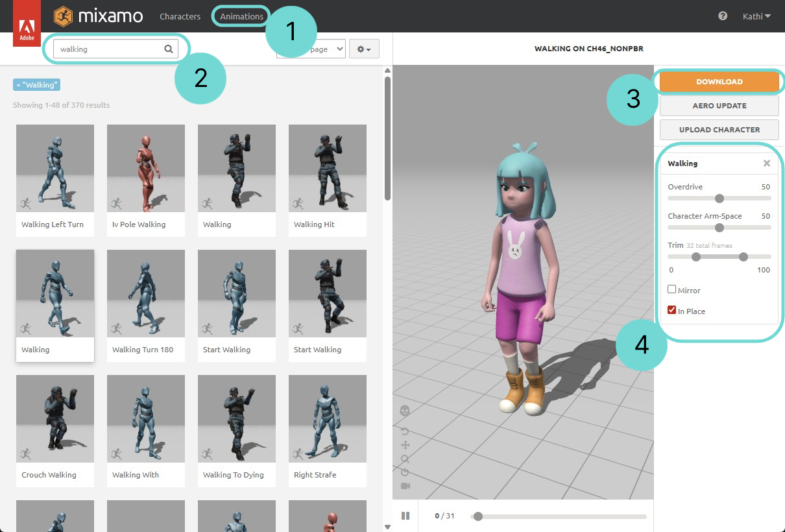Click the reset camera power icon
This screenshot has width=785, height=532.
[405, 472]
